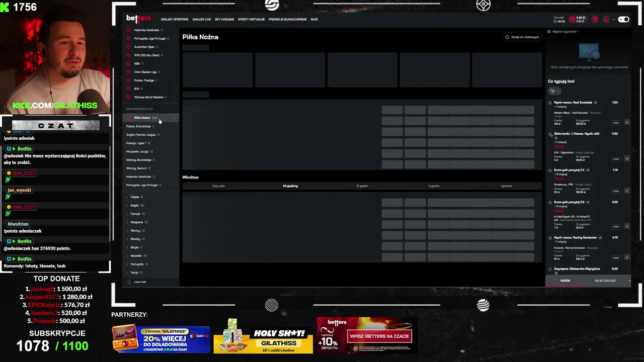Click the plus button on Strasbourg - PSG tip
Viewport: 644px width, 362px height.
(627, 191)
